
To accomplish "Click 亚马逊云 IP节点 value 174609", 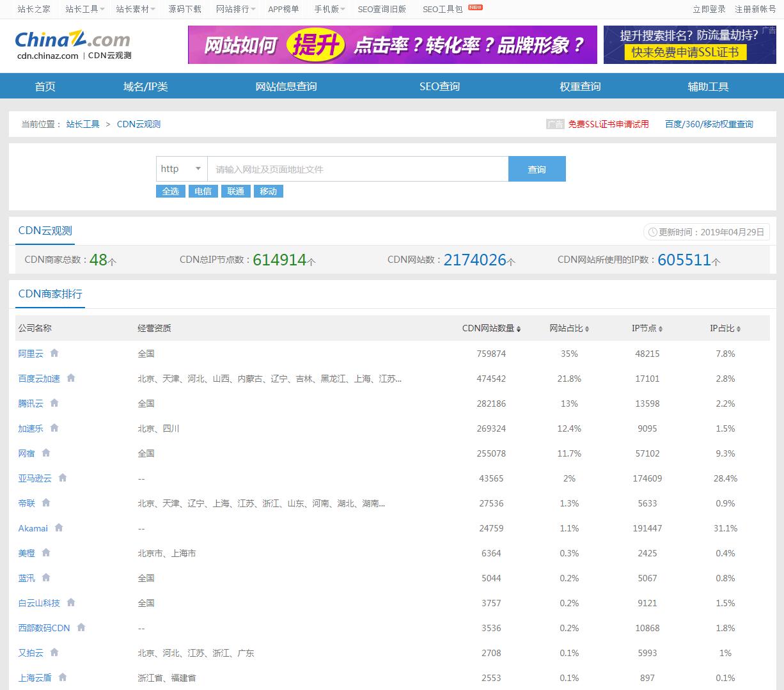I will (647, 478).
